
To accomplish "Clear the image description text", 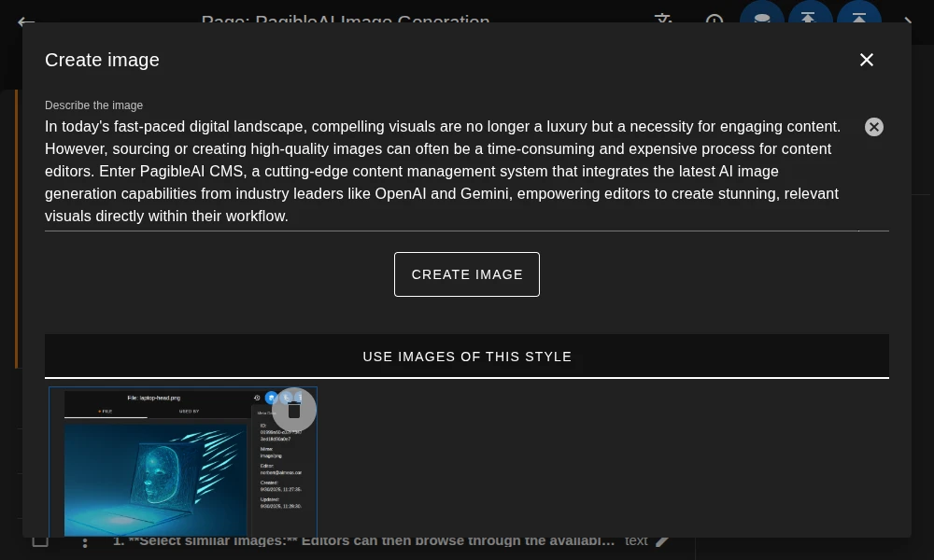I will click(x=873, y=127).
